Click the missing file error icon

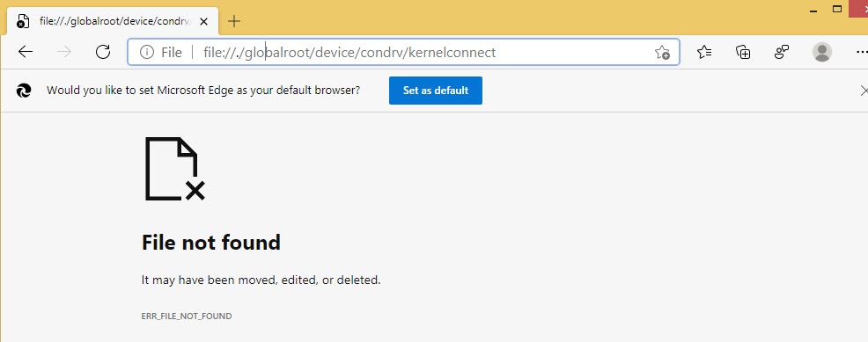(175, 169)
